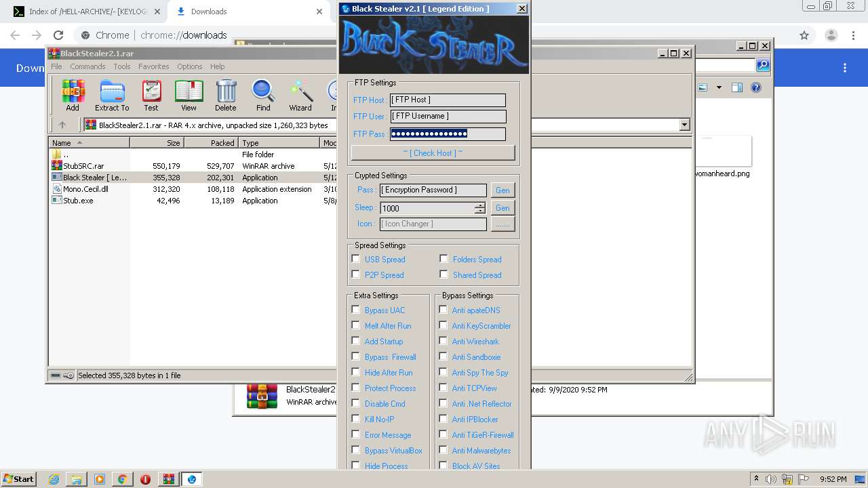This screenshot has height=488, width=868.
Task: Click the Chrome back arrow
Action: 15,35
